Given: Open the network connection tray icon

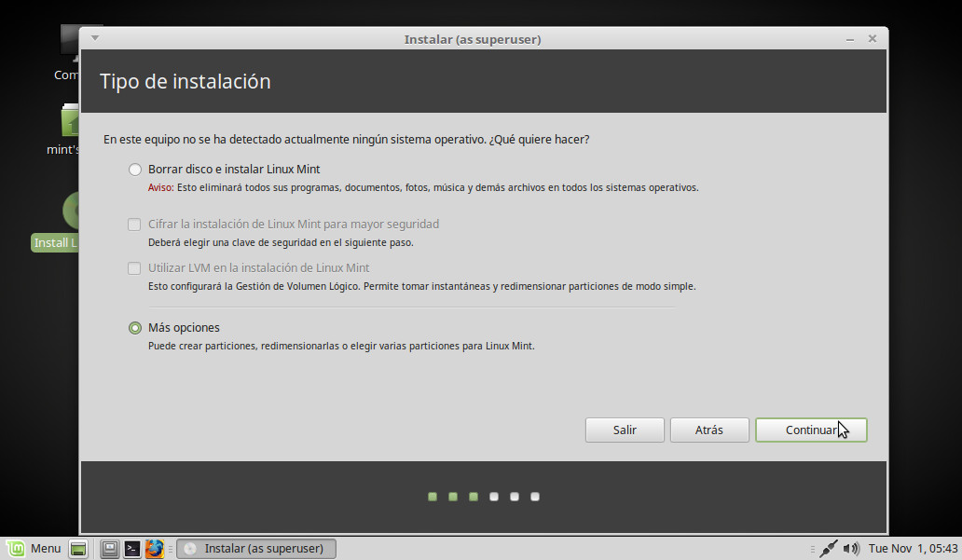Looking at the screenshot, I should point(828,549).
